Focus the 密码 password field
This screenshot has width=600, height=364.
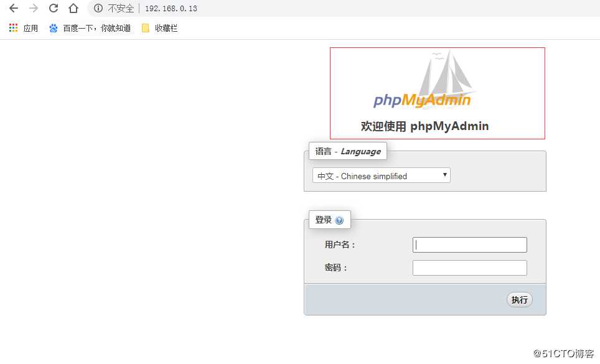click(x=469, y=268)
